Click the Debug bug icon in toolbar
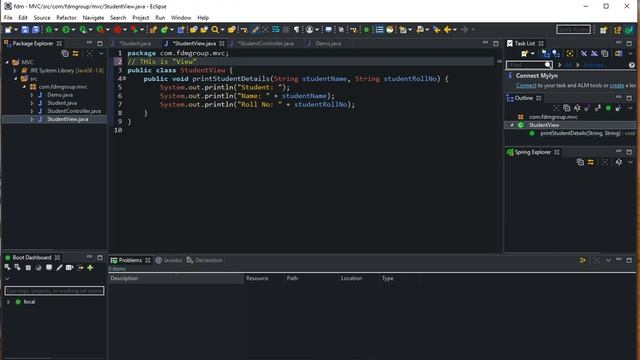 49,29
